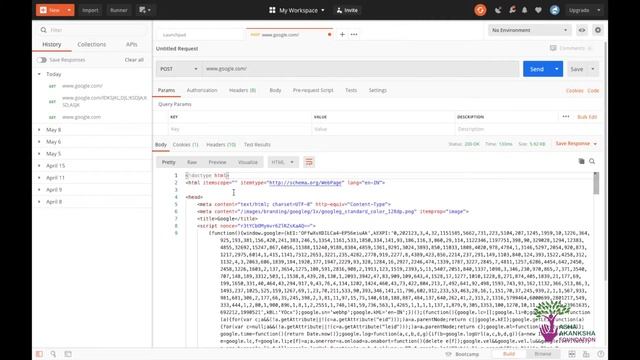Image resolution: width=640 pixels, height=360 pixels.
Task: Expand the April 15 history group
Action: (x=39, y=166)
